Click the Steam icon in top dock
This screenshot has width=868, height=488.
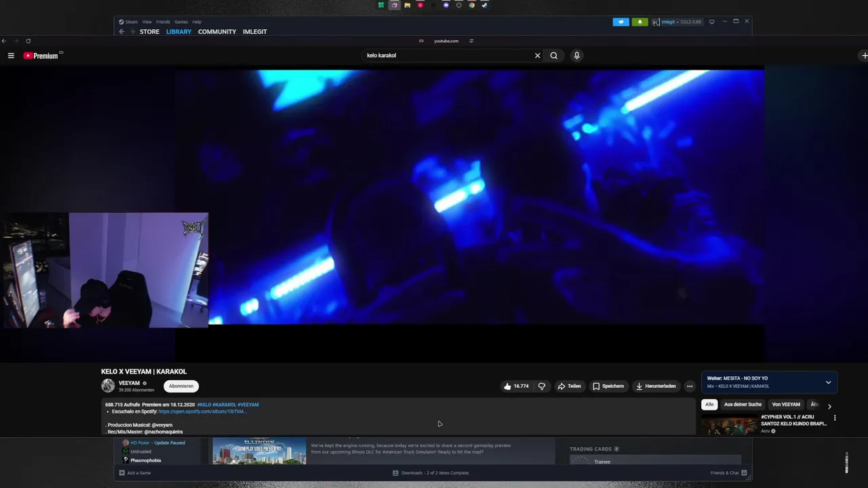[x=484, y=5]
